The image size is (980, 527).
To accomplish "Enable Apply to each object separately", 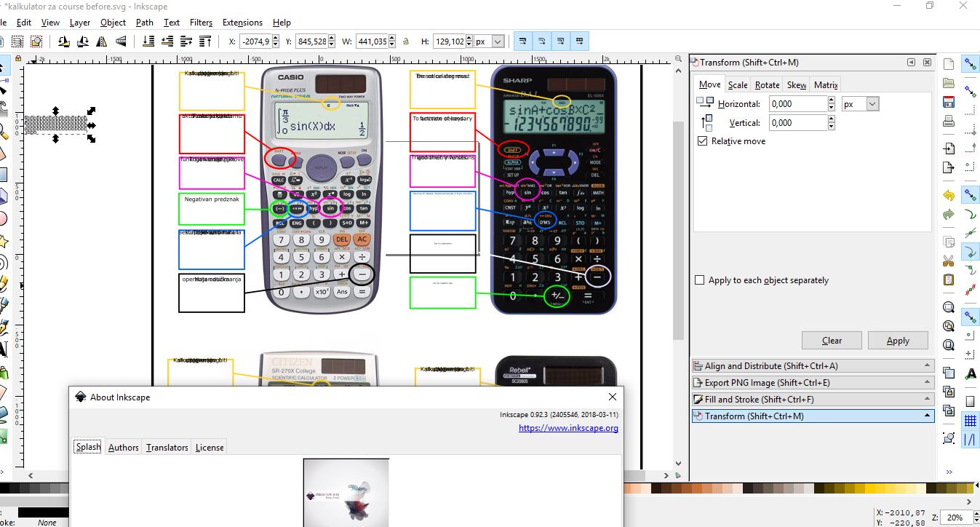I will pos(700,280).
